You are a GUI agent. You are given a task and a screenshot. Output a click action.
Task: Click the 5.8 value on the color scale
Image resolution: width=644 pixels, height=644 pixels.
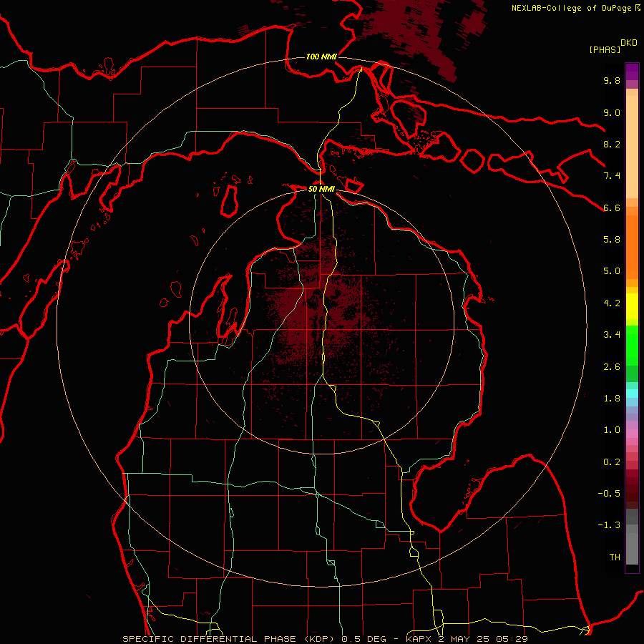(x=612, y=240)
